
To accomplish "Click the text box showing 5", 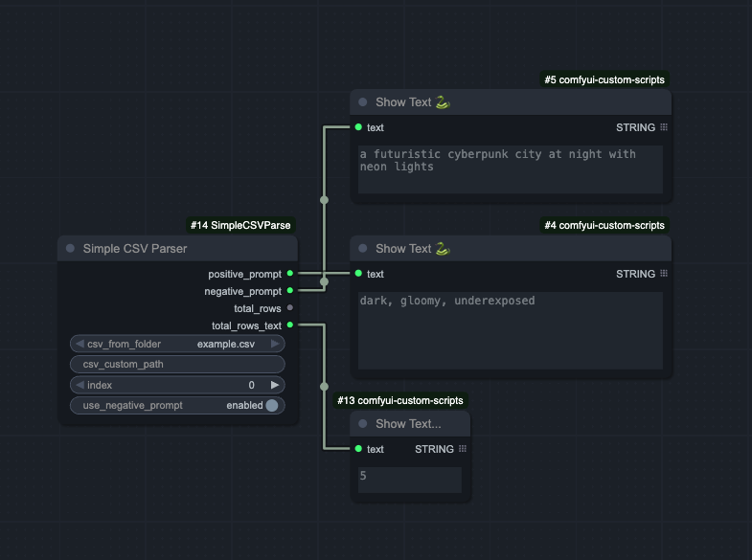I will pyautogui.click(x=410, y=480).
